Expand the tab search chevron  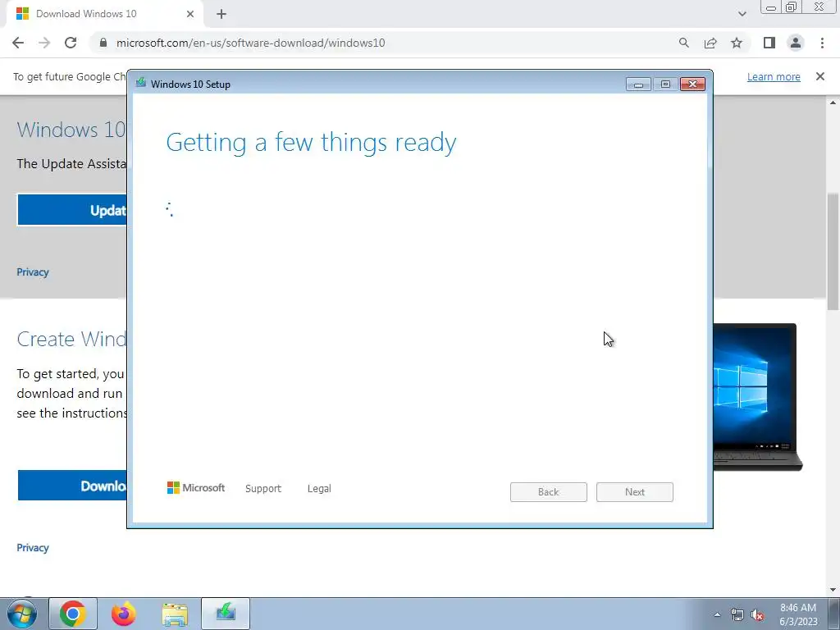tap(742, 14)
